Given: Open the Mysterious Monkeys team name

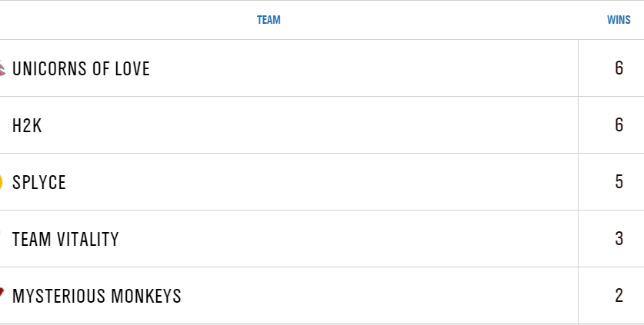Looking at the screenshot, I should tap(97, 297).
